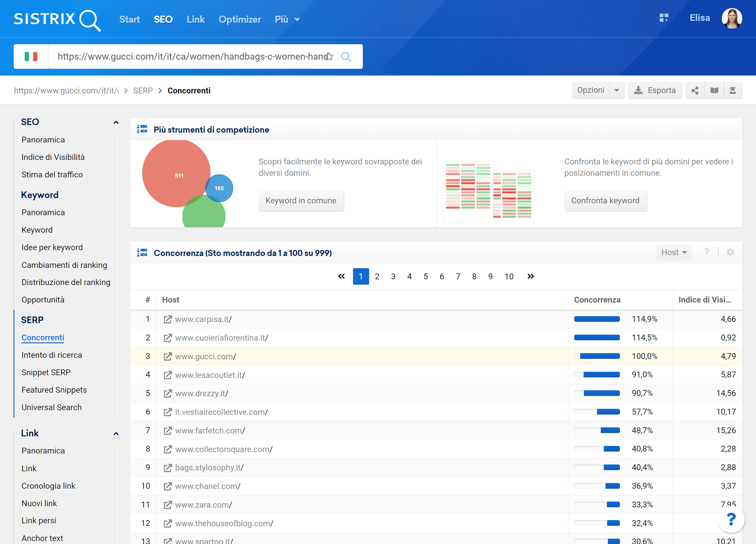
Task: Click the Concorrenza help question mark
Action: pos(706,252)
